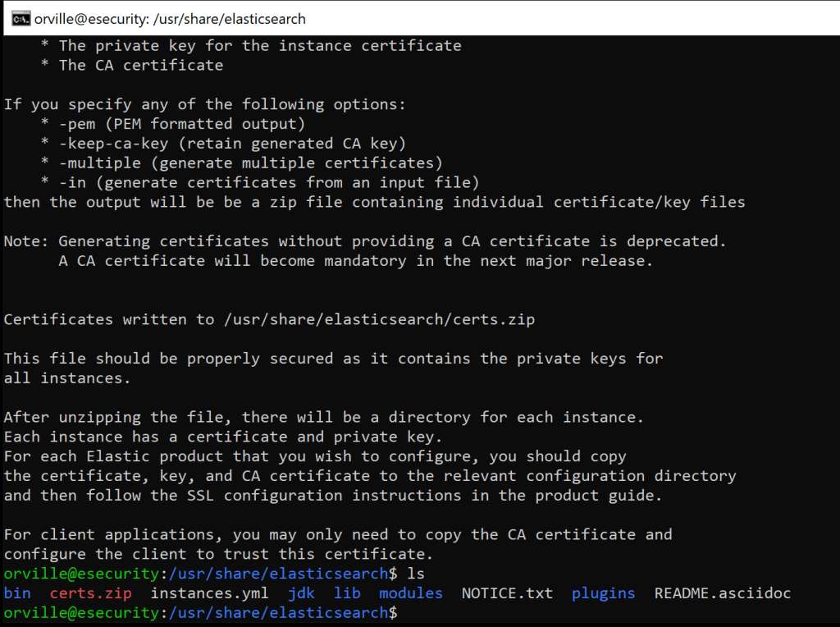Click NOTICE.txt in the file listing
This screenshot has width=840, height=627.
tap(507, 593)
